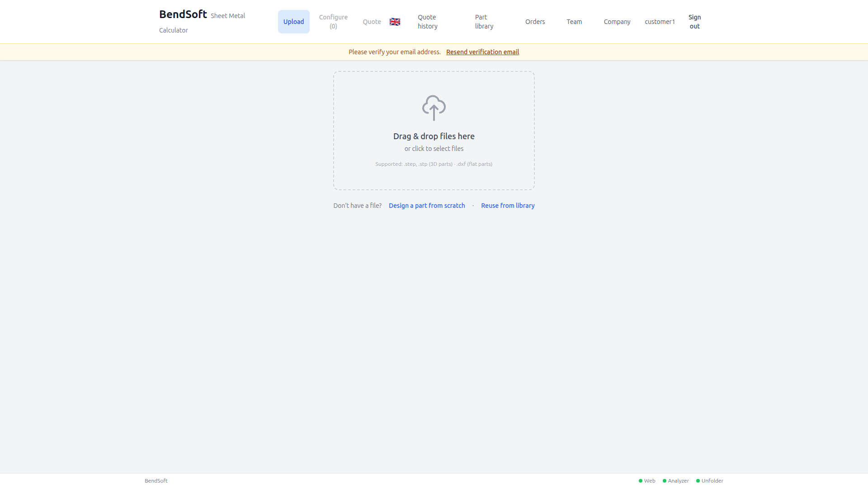Switch to the Upload tab

[294, 22]
